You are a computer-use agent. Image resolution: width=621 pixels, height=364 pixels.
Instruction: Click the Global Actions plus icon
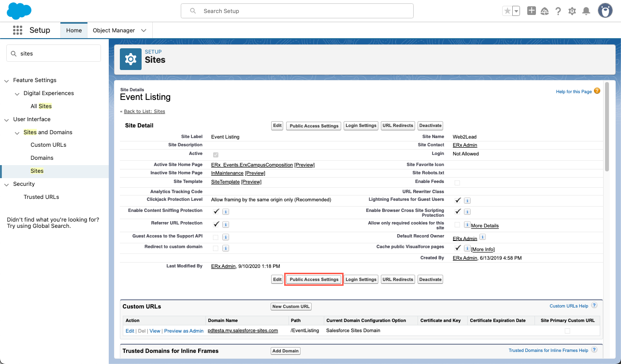tap(531, 11)
